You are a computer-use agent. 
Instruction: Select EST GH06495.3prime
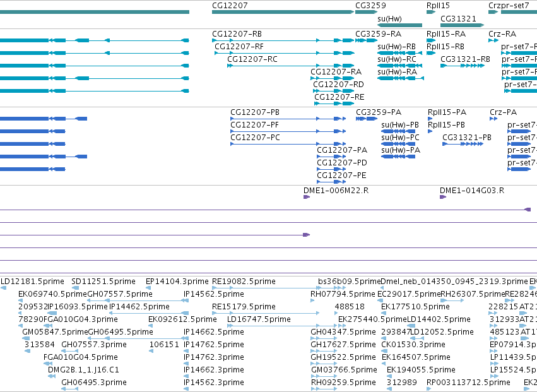click(x=94, y=383)
